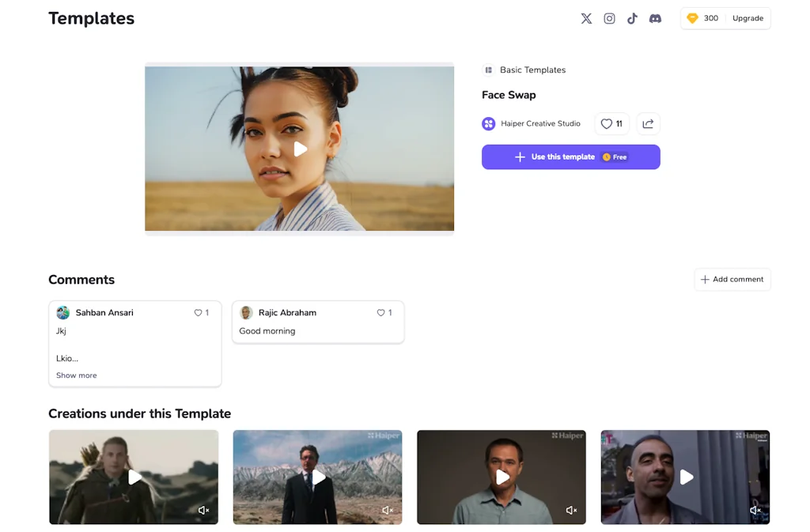This screenshot has width=810, height=532.
Task: Click the share icon beside the likes
Action: [648, 124]
